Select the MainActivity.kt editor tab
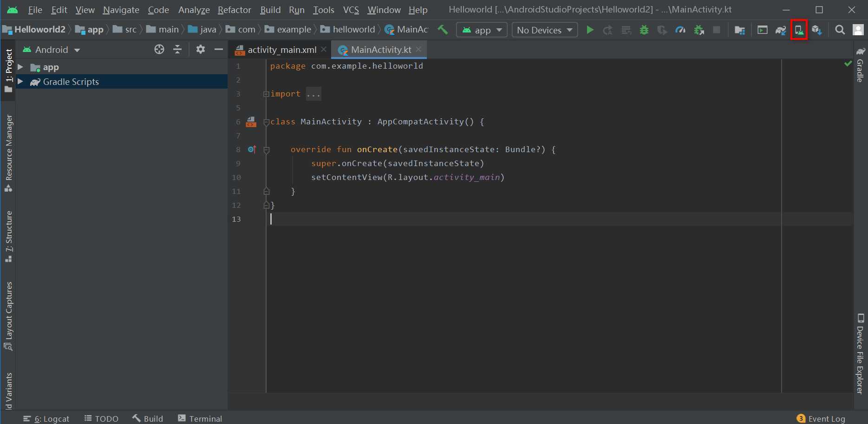The image size is (868, 424). pos(379,50)
